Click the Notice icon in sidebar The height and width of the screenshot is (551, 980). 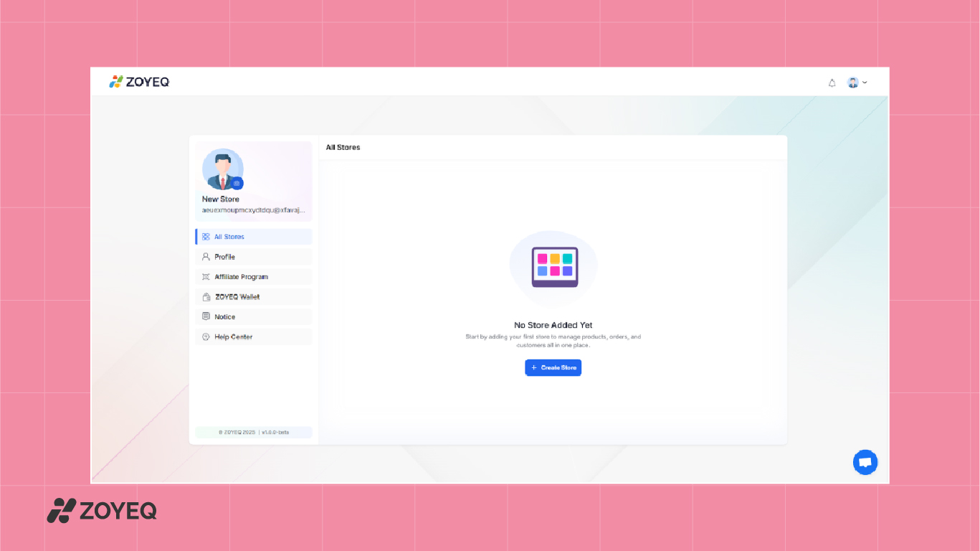pyautogui.click(x=206, y=316)
